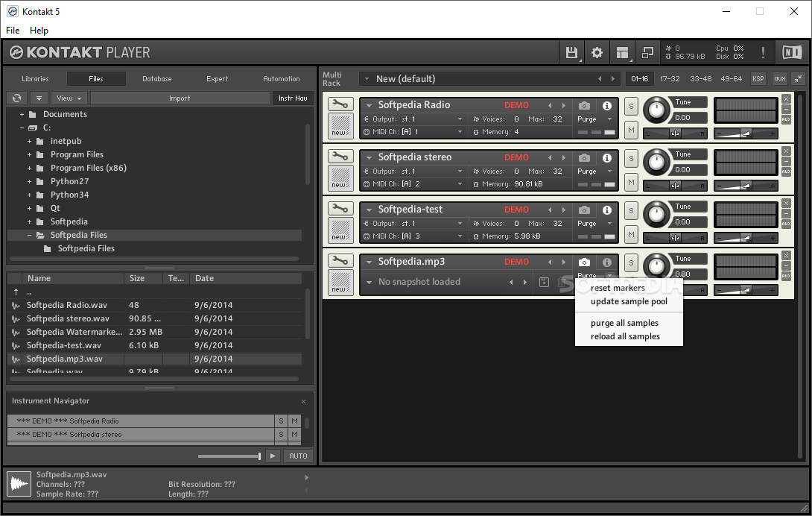Screen dimensions: 812x516
Task: Open the View dropdown
Action: pos(69,98)
